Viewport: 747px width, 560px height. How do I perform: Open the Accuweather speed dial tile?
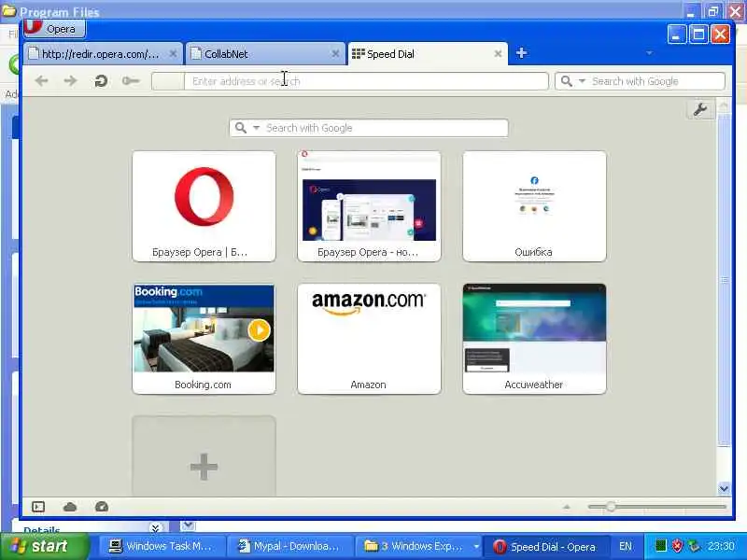[x=534, y=339]
